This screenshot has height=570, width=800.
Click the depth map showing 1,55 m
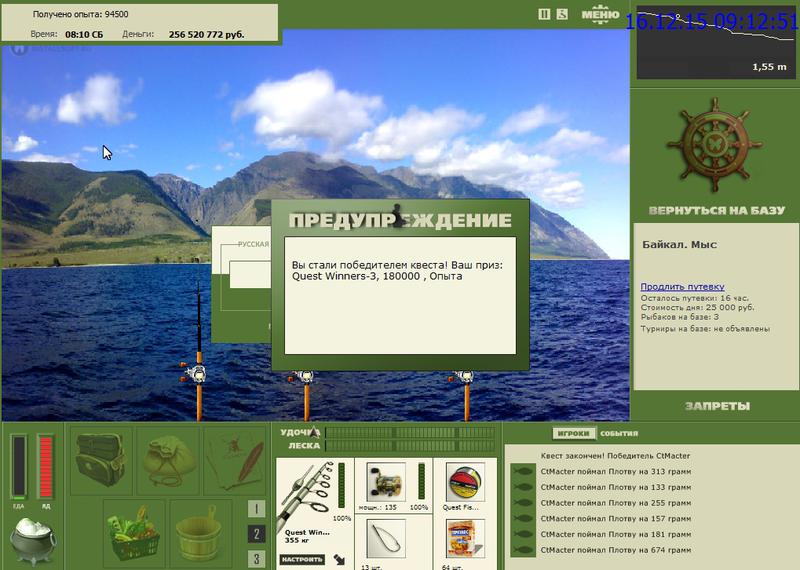coord(715,43)
